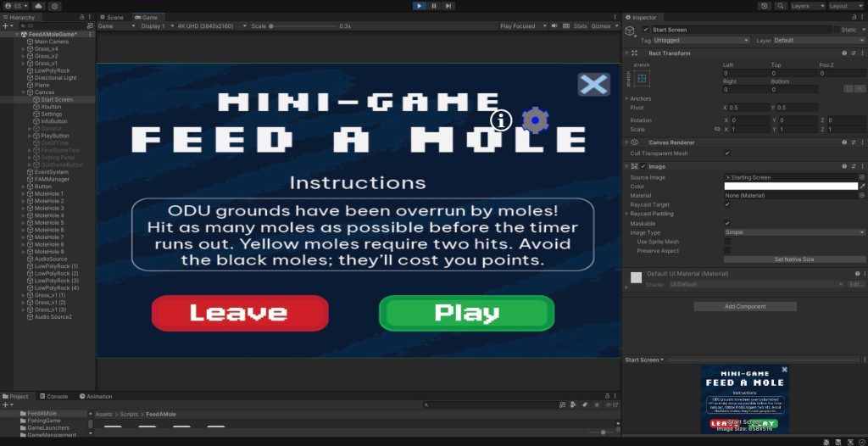Viewport: 868px width, 446px height.
Task: Click the Play mode button
Action: (x=419, y=6)
